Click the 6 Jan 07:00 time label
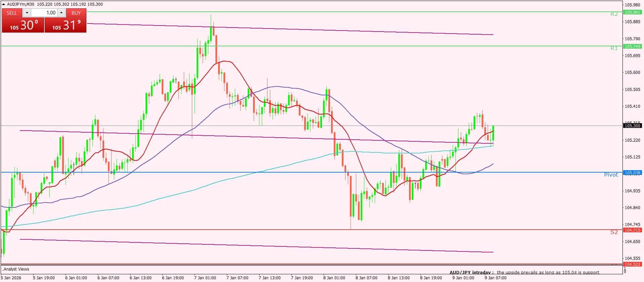This screenshot has width=644, height=282. pos(108,278)
